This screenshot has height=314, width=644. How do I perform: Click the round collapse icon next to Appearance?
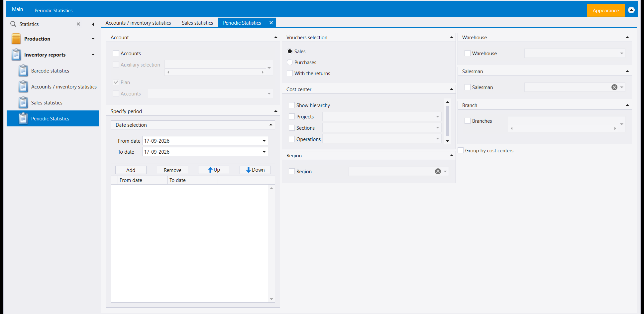[631, 10]
